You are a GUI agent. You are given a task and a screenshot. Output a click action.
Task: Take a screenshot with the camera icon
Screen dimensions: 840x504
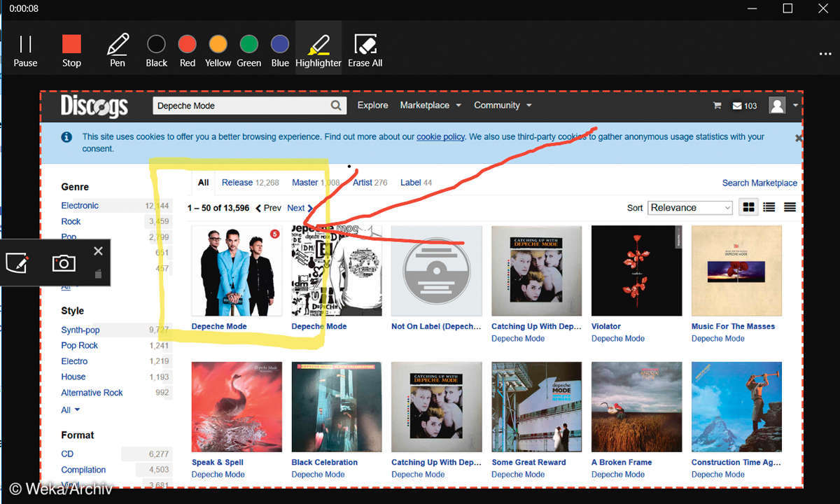click(64, 262)
